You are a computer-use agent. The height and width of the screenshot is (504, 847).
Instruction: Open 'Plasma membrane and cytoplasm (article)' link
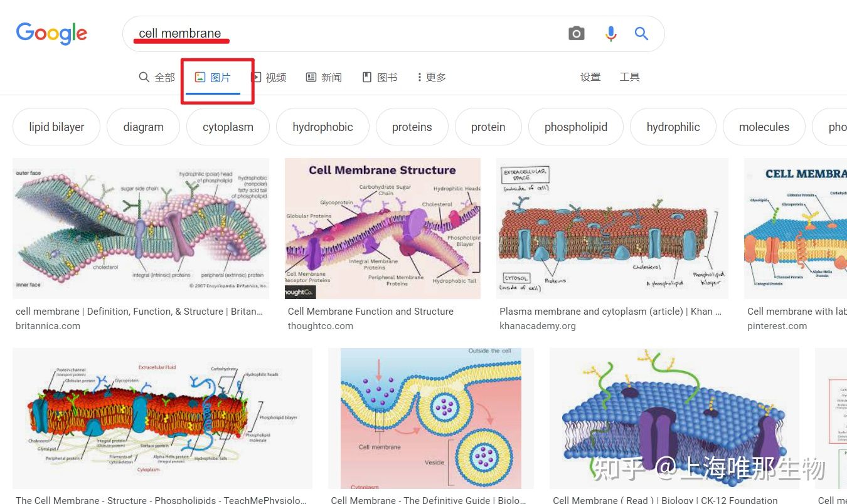pyautogui.click(x=610, y=312)
